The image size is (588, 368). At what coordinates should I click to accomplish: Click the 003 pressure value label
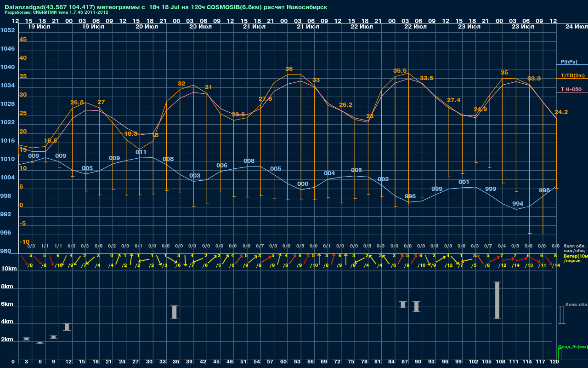pyautogui.click(x=195, y=176)
